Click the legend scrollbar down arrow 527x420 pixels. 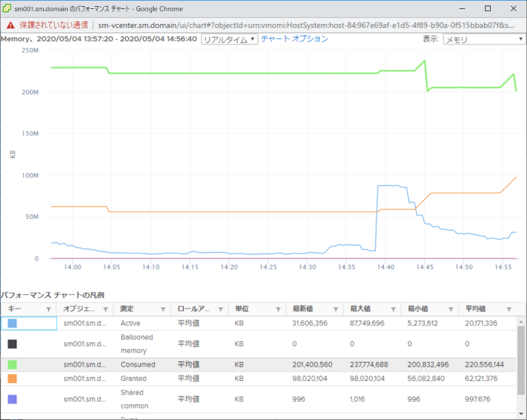point(521,414)
